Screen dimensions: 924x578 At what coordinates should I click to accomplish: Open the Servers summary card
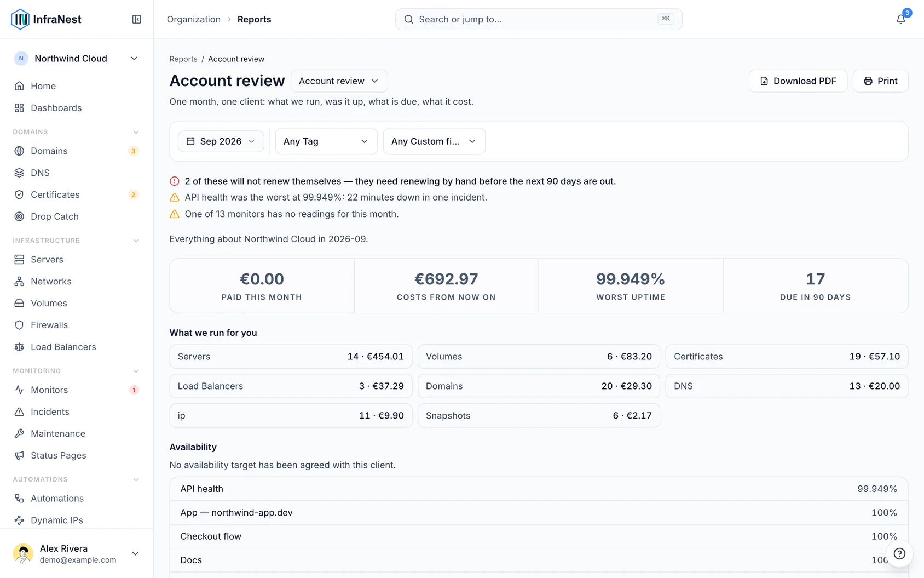(291, 357)
